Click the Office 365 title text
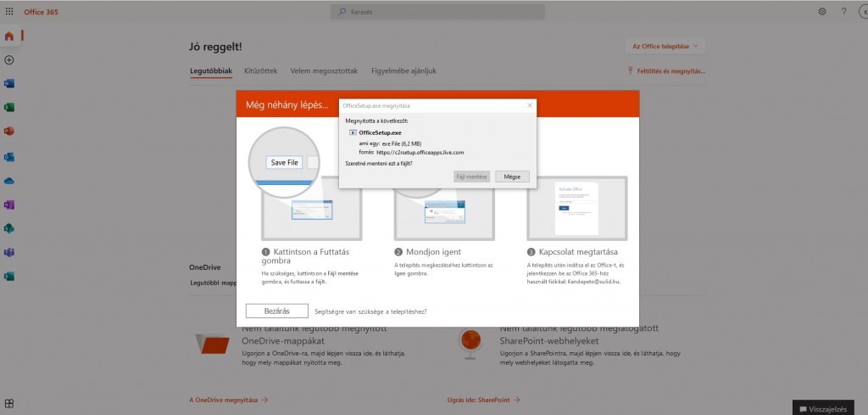868x415 pixels. click(x=41, y=12)
